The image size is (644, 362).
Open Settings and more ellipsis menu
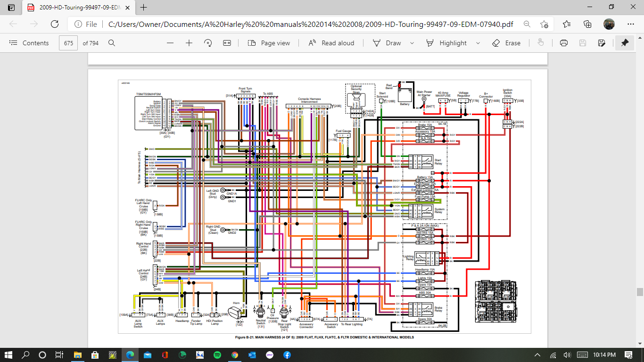pyautogui.click(x=631, y=24)
